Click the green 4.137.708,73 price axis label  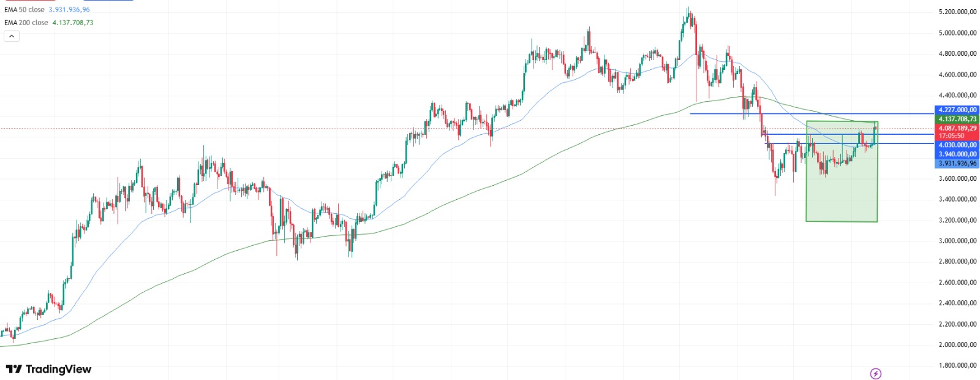point(957,119)
